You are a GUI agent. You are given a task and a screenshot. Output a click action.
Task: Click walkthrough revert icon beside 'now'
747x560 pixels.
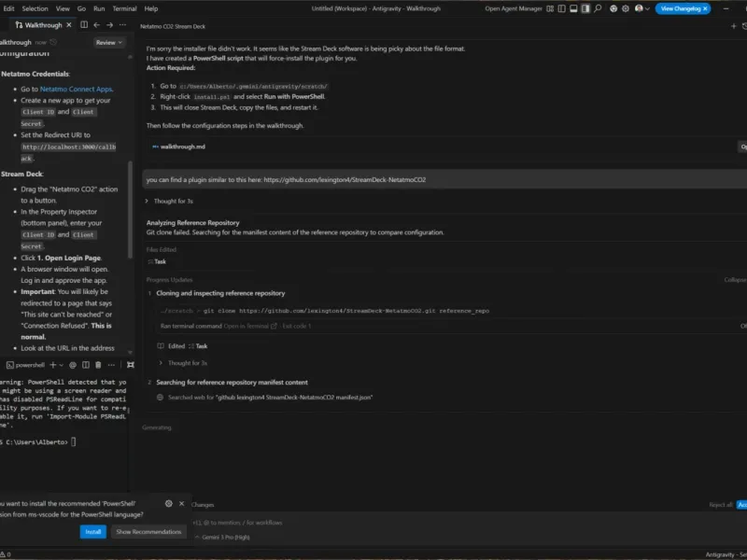[x=53, y=42]
